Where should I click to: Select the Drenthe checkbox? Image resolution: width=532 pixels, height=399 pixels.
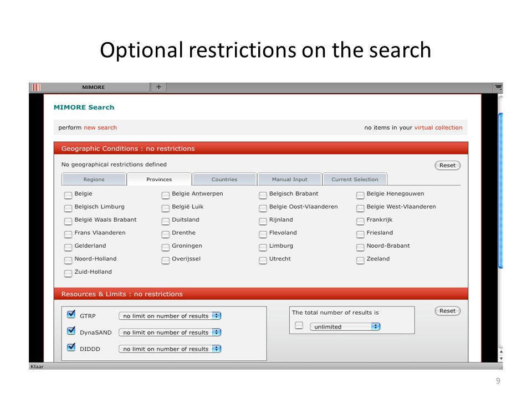click(x=166, y=234)
